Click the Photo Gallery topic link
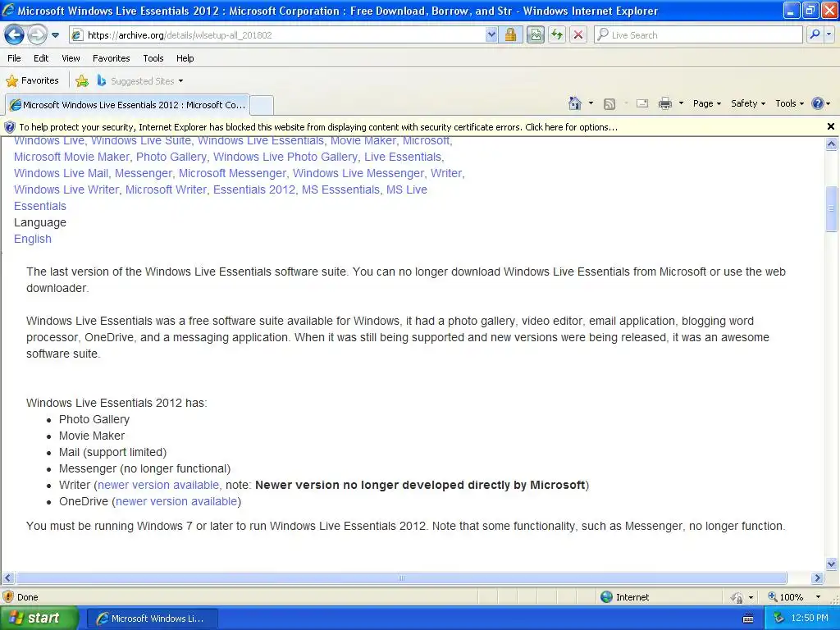This screenshot has width=840, height=630. coord(171,157)
